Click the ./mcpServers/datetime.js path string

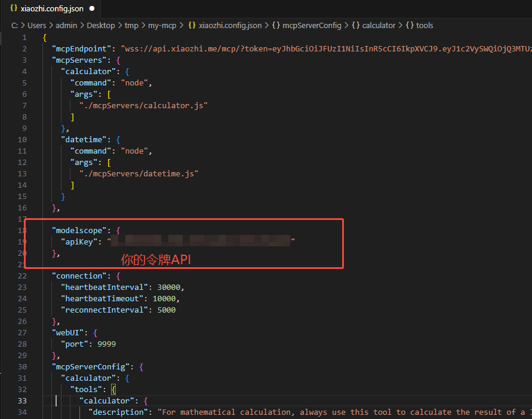pos(139,174)
